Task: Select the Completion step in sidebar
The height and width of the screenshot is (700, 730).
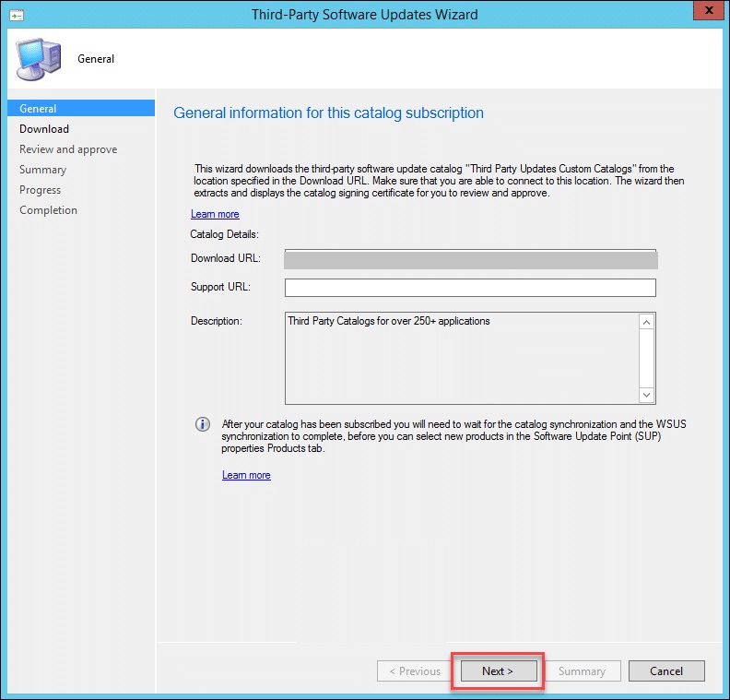Action: click(x=49, y=210)
